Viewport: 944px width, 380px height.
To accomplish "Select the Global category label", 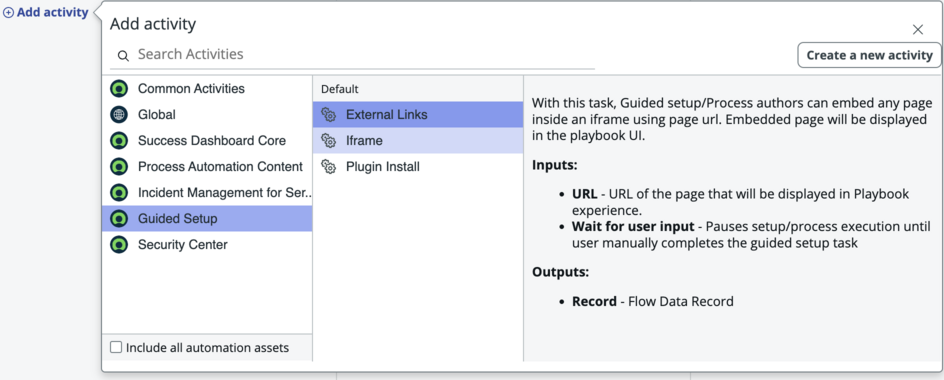I will pyautogui.click(x=157, y=114).
